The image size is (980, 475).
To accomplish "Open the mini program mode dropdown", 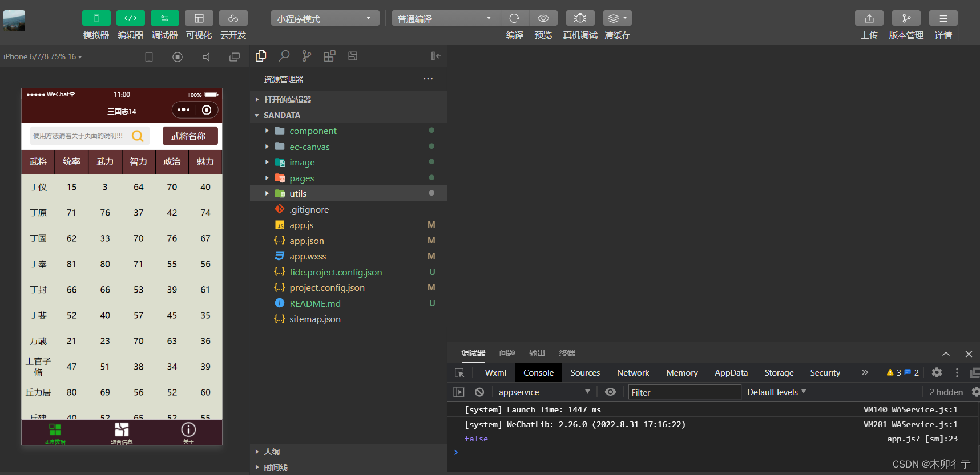I will (x=325, y=19).
